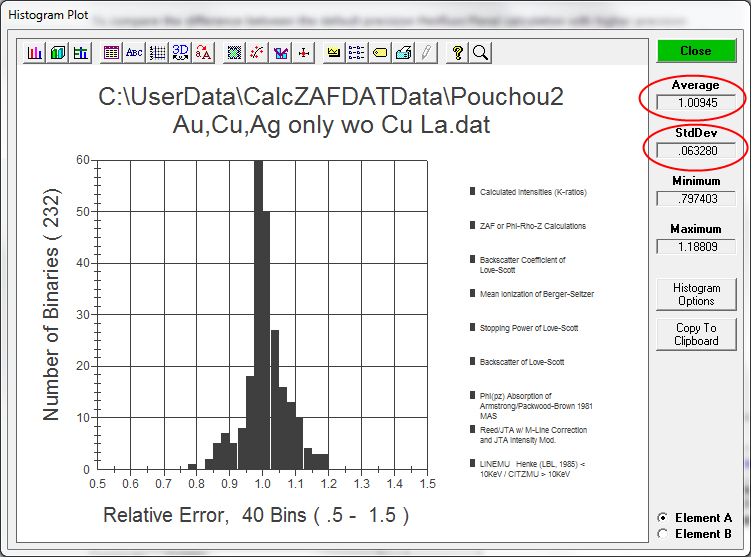Select the magnifying glass zoom tool

[x=480, y=53]
